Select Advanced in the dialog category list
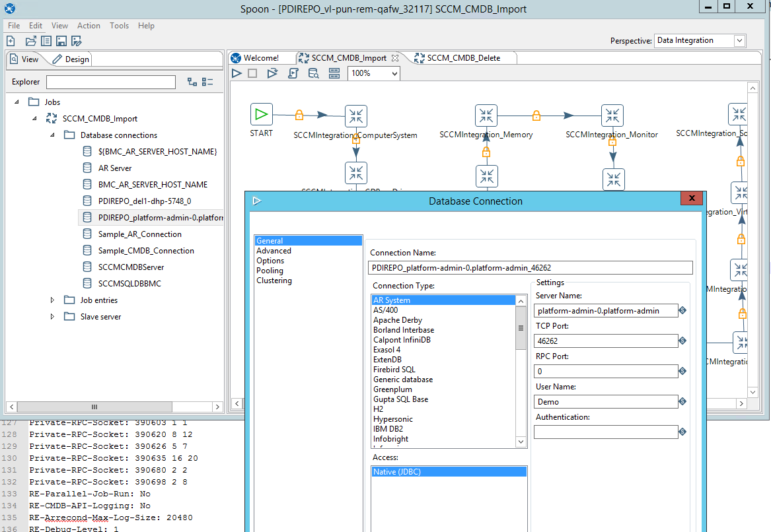 coord(274,251)
